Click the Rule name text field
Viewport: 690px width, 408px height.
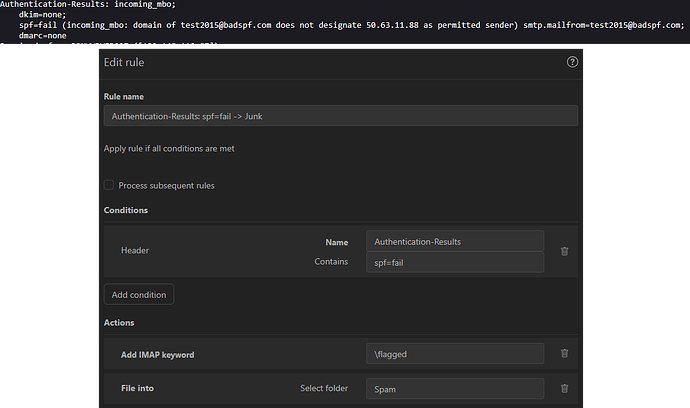[340, 116]
